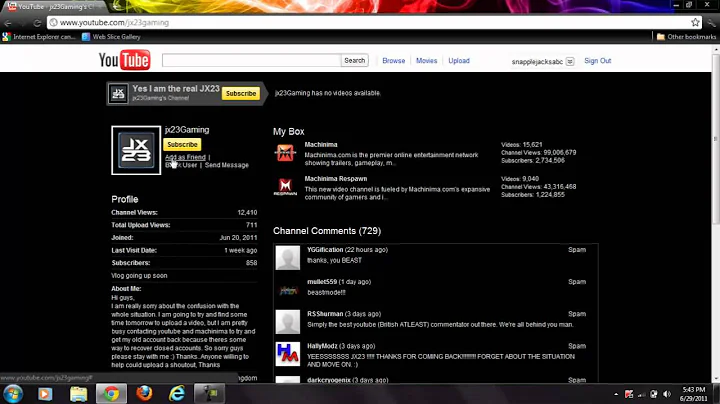The height and width of the screenshot is (404, 720).
Task: Switch to the Chrome taskbar icon
Action: 111,394
